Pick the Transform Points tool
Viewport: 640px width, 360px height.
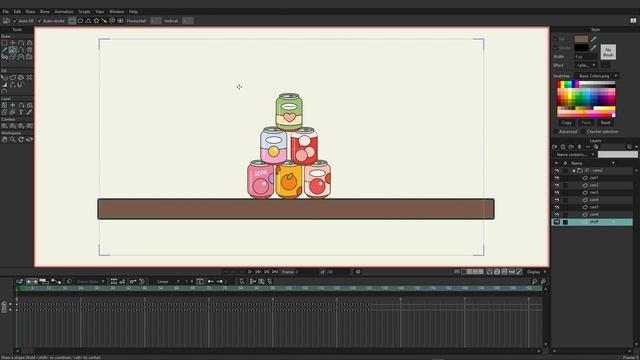[x=13, y=43]
